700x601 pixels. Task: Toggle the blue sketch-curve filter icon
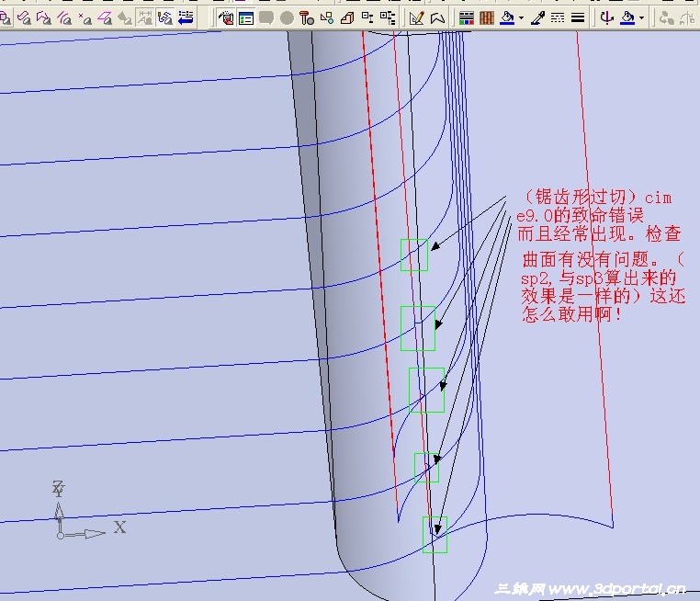click(164, 17)
